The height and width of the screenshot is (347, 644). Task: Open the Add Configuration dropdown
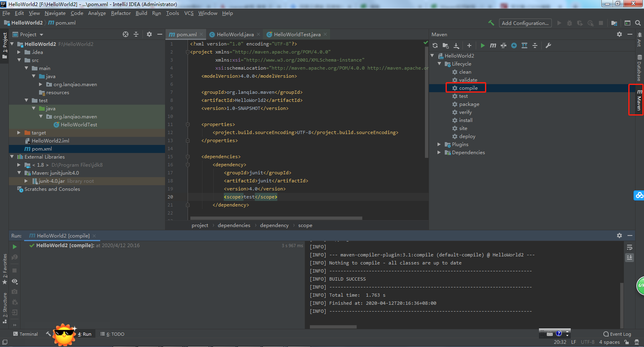[525, 23]
